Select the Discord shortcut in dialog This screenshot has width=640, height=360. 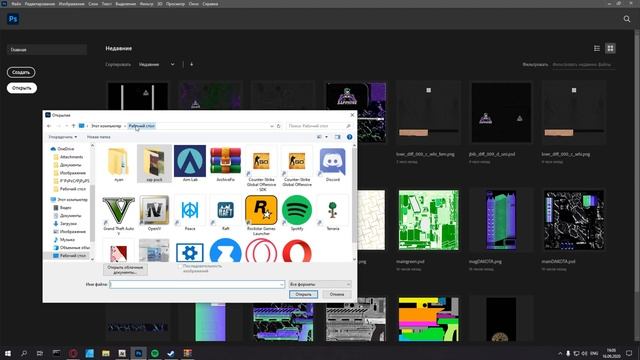tap(333, 163)
